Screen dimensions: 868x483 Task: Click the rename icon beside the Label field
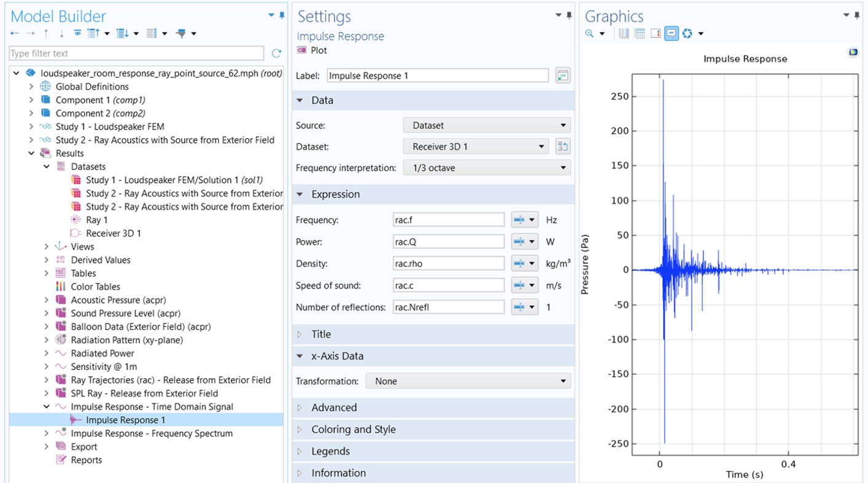coord(563,76)
